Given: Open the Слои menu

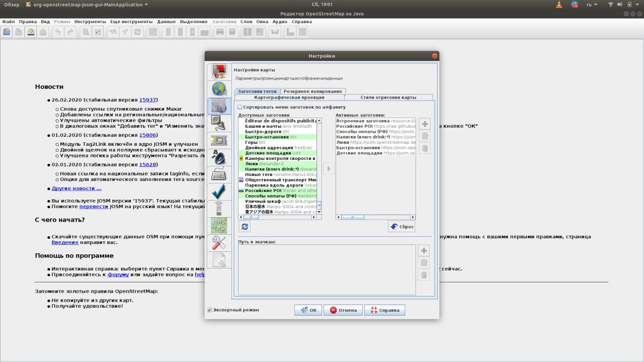Looking at the screenshot, I should 246,22.
